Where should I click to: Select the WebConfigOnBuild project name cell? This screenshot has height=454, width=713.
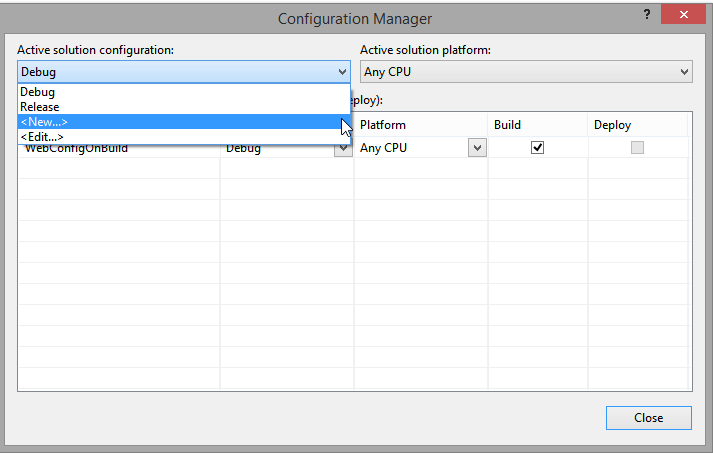pos(119,151)
